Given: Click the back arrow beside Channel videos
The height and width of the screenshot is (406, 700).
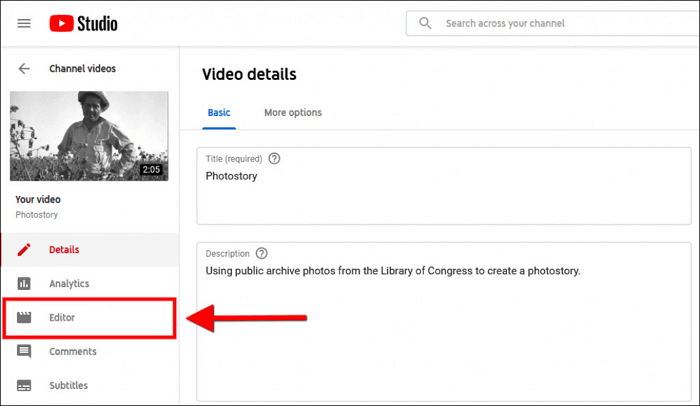Looking at the screenshot, I should [24, 69].
